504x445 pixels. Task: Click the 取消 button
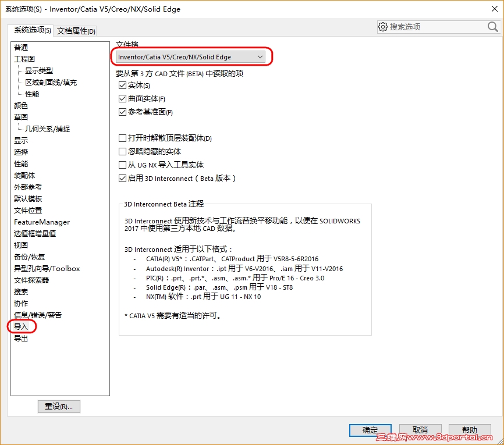[x=420, y=430]
